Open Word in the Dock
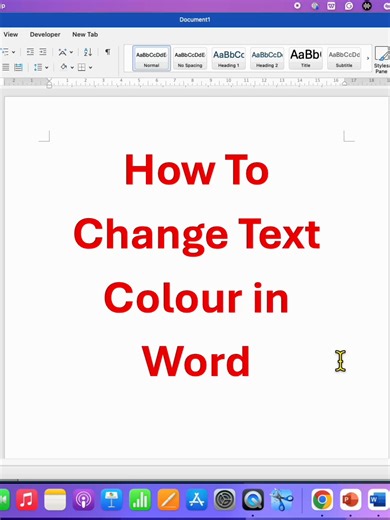The image size is (390, 520). coord(378,500)
